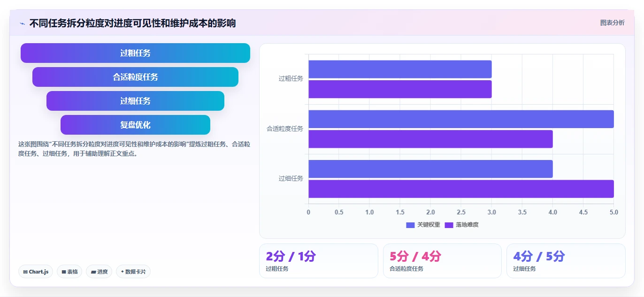Open the 4分 / 5分 过细任务 data card

point(566,261)
